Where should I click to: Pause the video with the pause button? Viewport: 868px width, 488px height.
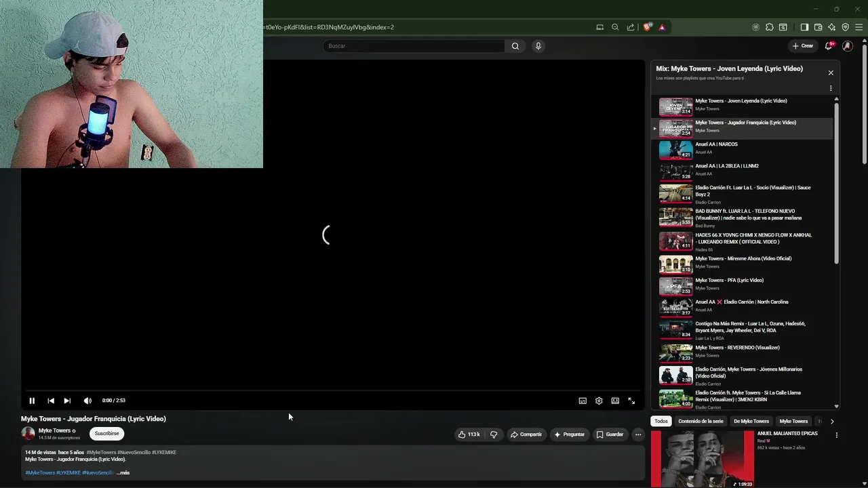tap(32, 401)
